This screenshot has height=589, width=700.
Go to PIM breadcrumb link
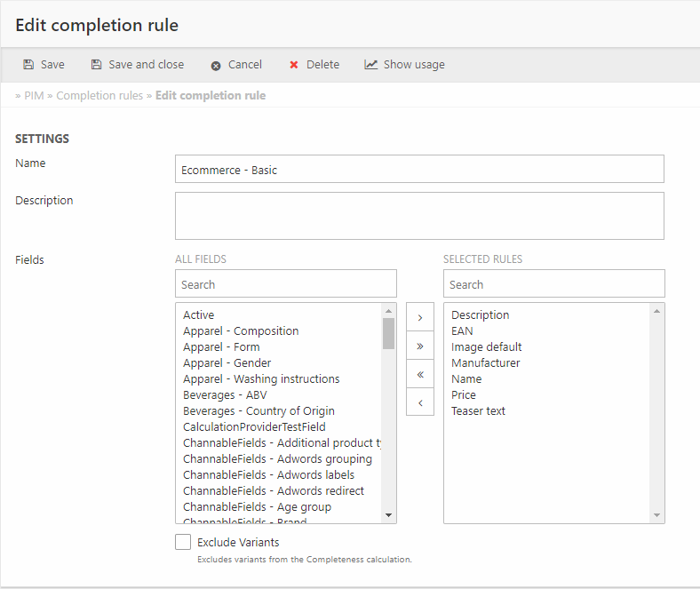tap(34, 95)
